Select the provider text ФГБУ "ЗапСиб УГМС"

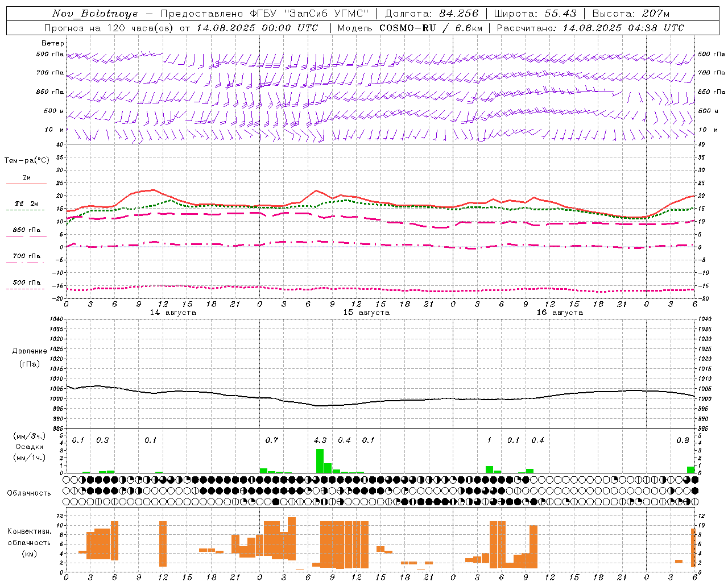(309, 14)
